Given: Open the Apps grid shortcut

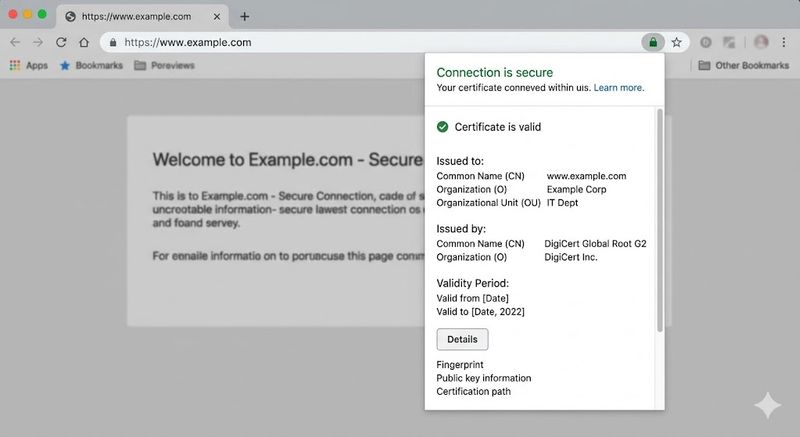Looking at the screenshot, I should (x=29, y=65).
